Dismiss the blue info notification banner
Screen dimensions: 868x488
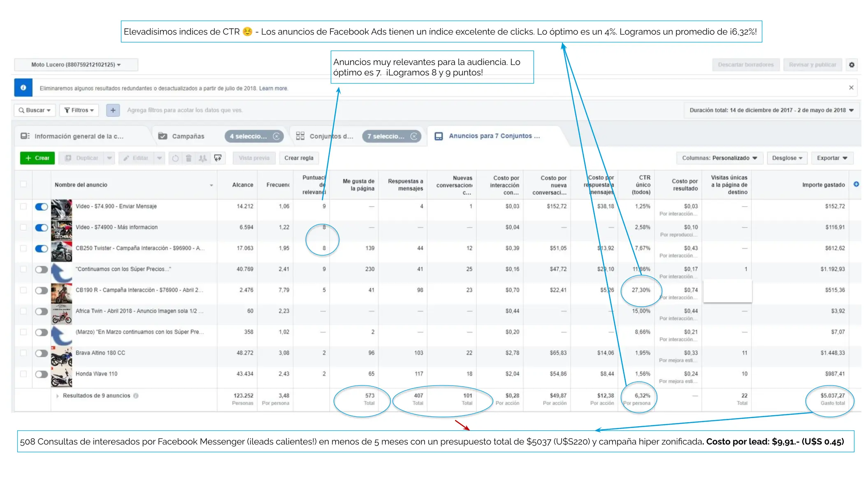point(851,88)
